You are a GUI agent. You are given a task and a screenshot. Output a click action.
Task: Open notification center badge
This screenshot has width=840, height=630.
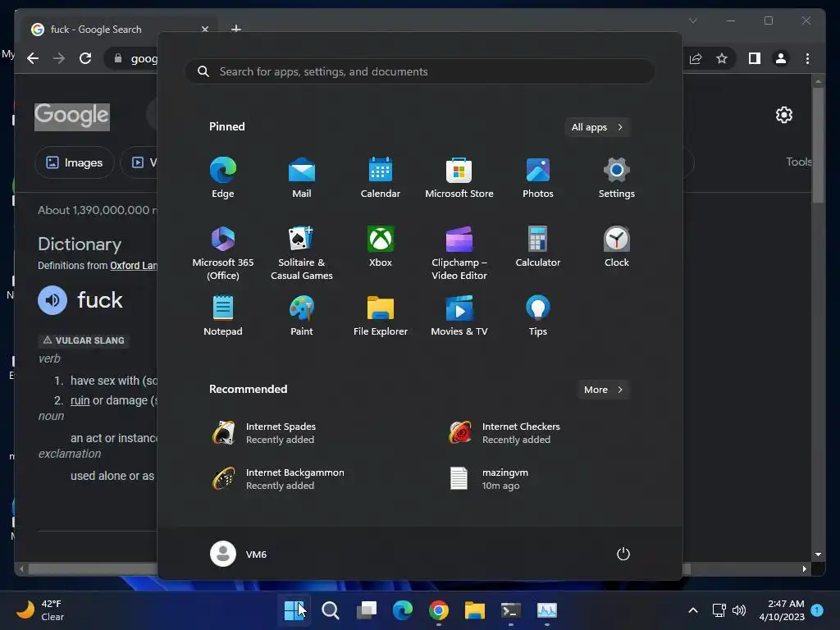(x=817, y=610)
